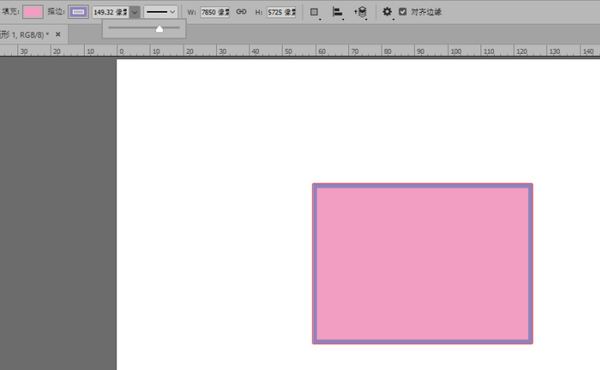Click the stroke width slider handle
The width and height of the screenshot is (600, 370).
click(160, 29)
